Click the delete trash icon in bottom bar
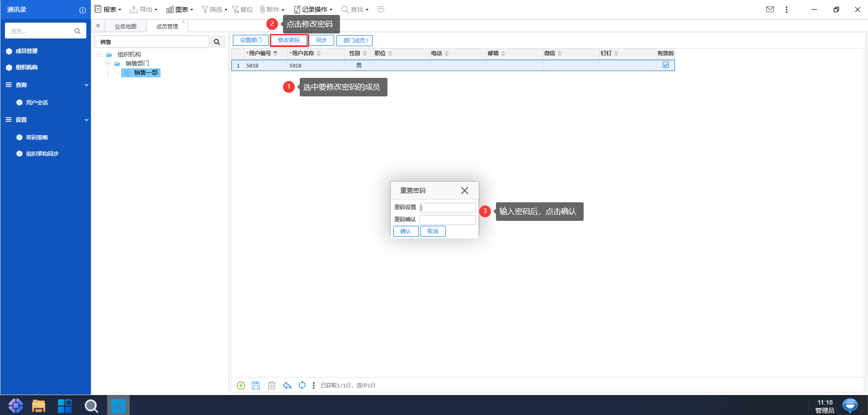The image size is (868, 415). pyautogui.click(x=272, y=386)
